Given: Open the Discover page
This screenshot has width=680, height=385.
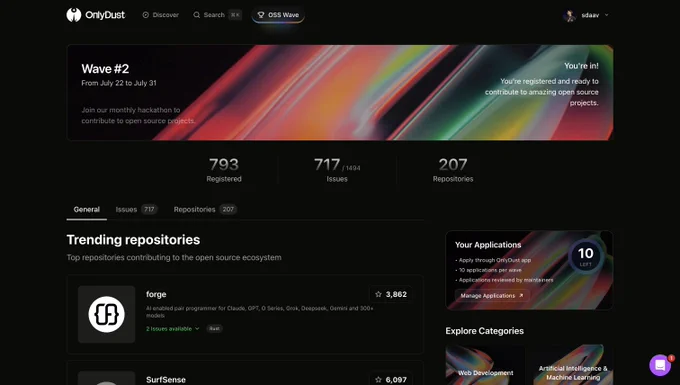Looking at the screenshot, I should (x=160, y=15).
